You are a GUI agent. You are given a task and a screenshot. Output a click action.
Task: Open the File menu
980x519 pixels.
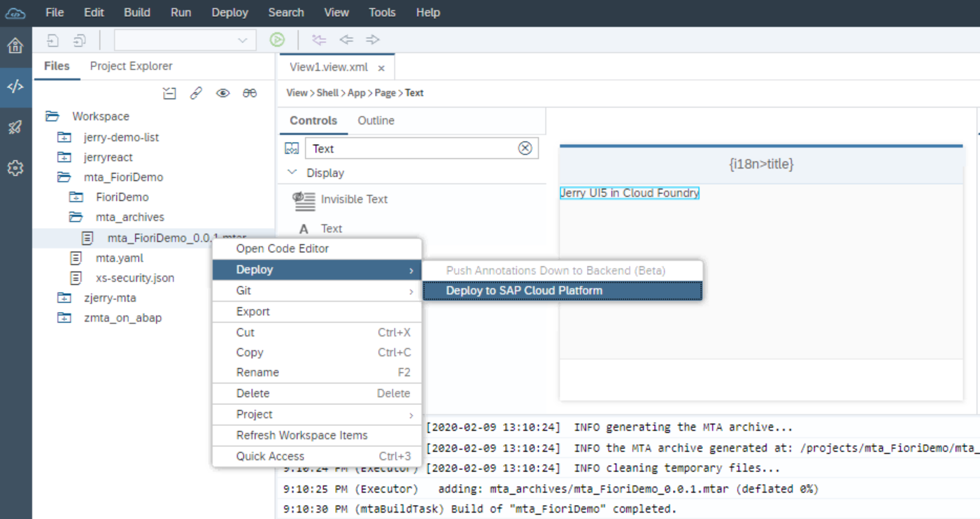point(55,13)
